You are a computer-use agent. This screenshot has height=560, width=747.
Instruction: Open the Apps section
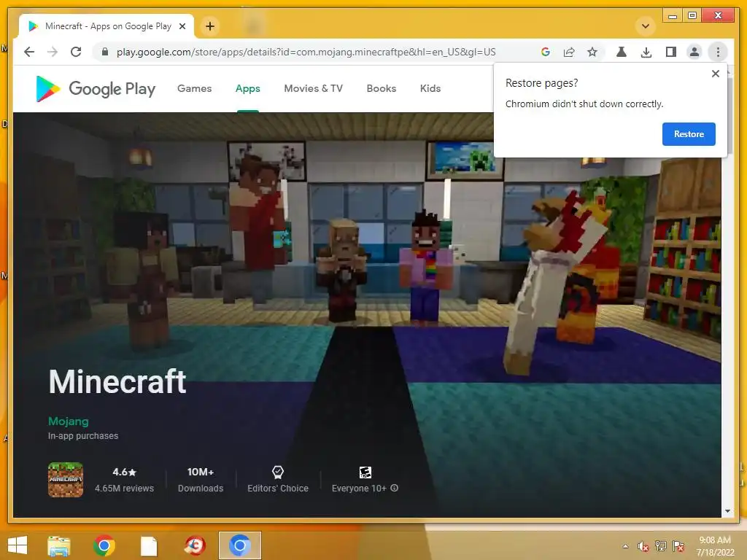tap(248, 88)
